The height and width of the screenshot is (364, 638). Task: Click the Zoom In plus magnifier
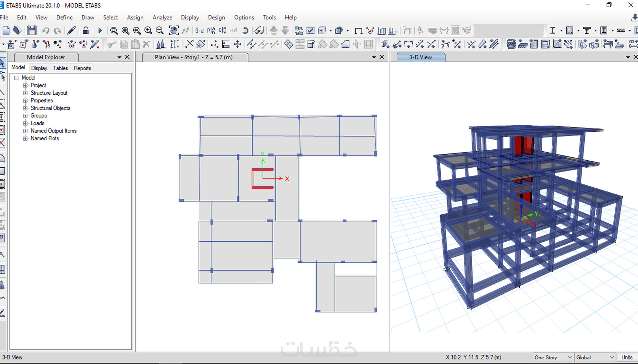pyautogui.click(x=148, y=30)
